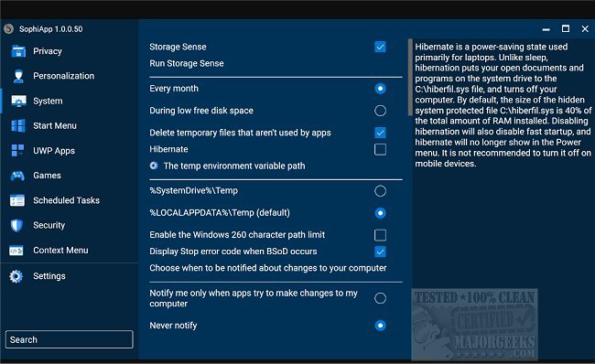Go to the Start Menu section
This screenshot has width=595, height=364.
point(55,125)
